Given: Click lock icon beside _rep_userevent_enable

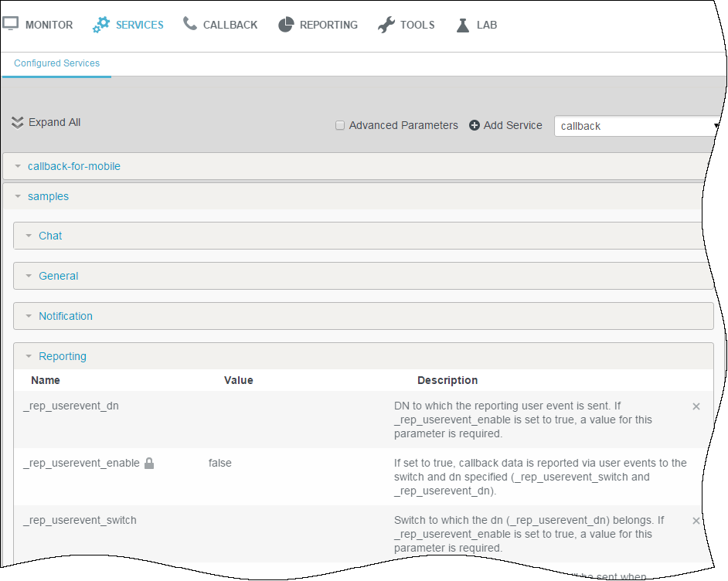Looking at the screenshot, I should click(x=150, y=464).
